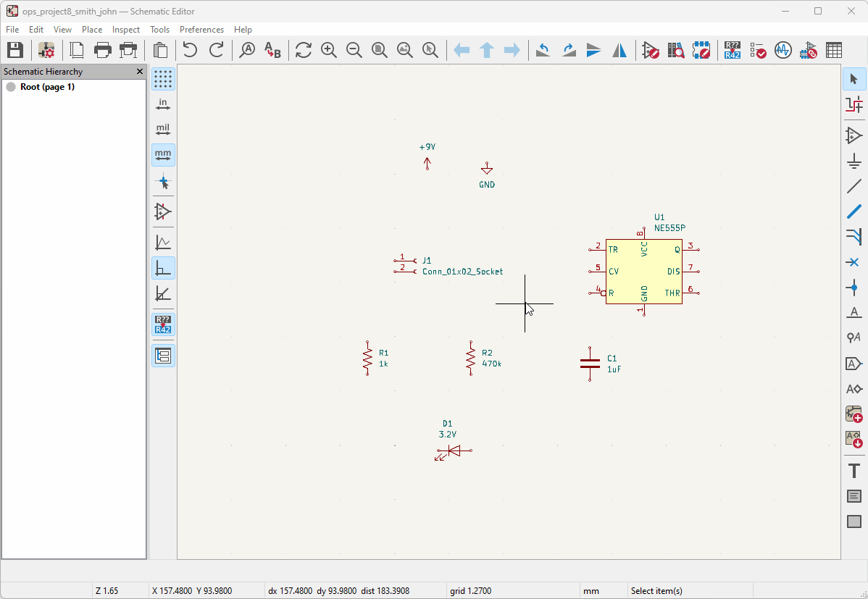Viewport: 868px width, 599px height.
Task: Zoom to fit the drawing
Action: coord(379,50)
